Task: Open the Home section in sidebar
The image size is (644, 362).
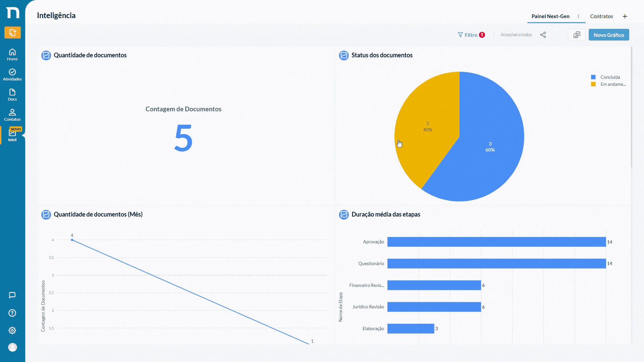Action: tap(12, 55)
